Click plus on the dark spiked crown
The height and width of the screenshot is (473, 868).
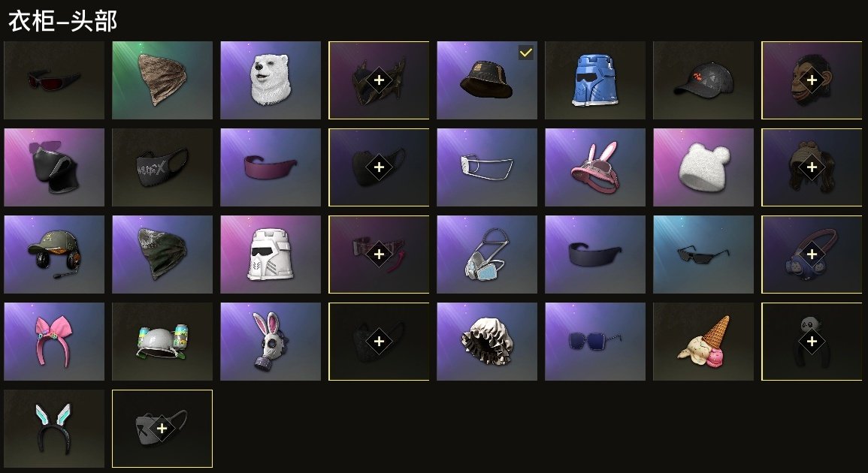[x=379, y=80]
